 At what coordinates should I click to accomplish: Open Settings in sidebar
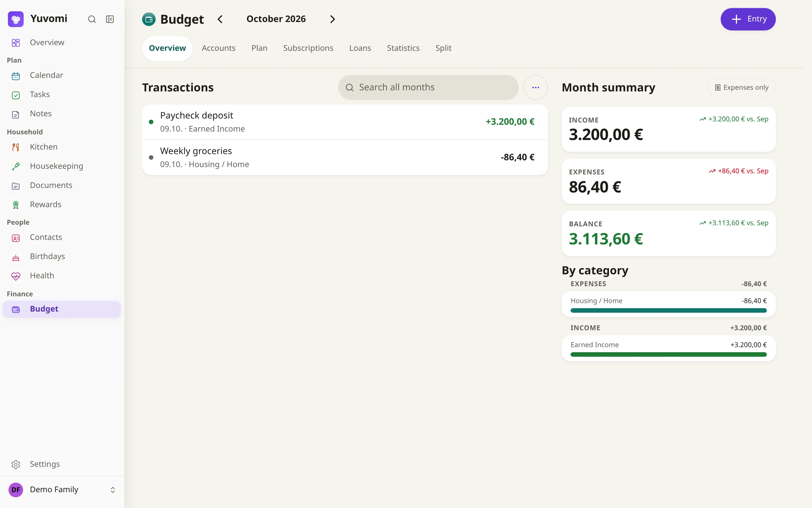point(62,464)
